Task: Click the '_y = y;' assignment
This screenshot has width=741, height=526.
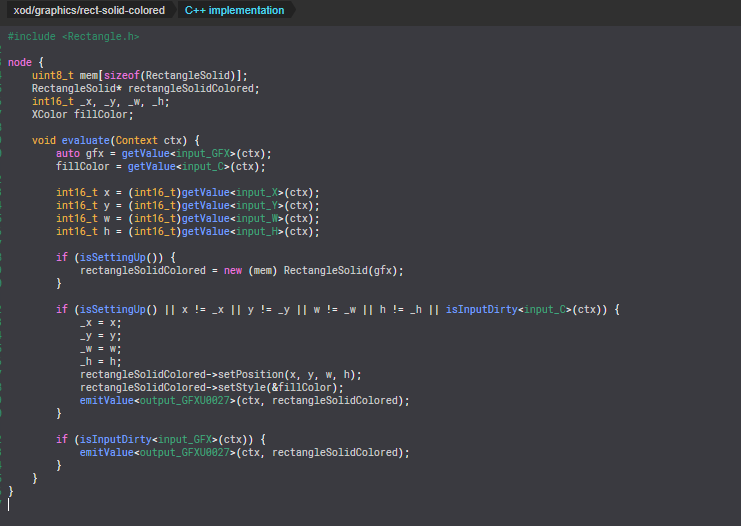Action: [x=101, y=336]
